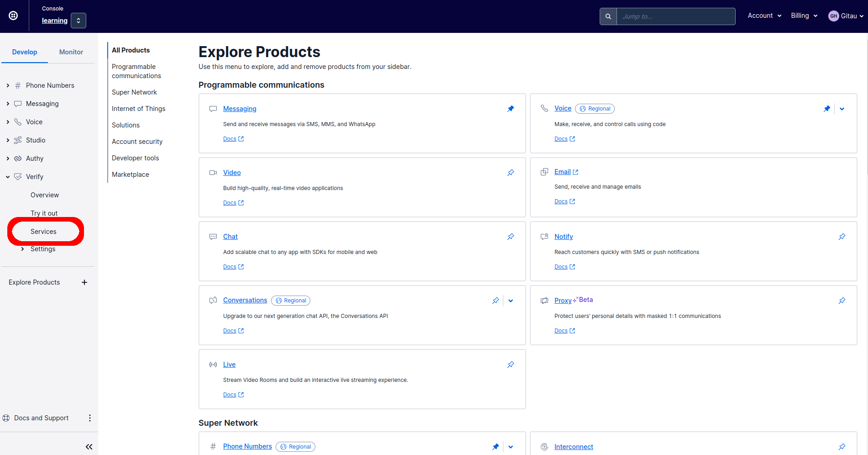Select Programmable communications category
Viewport: 868px width, 455px height.
(x=136, y=71)
